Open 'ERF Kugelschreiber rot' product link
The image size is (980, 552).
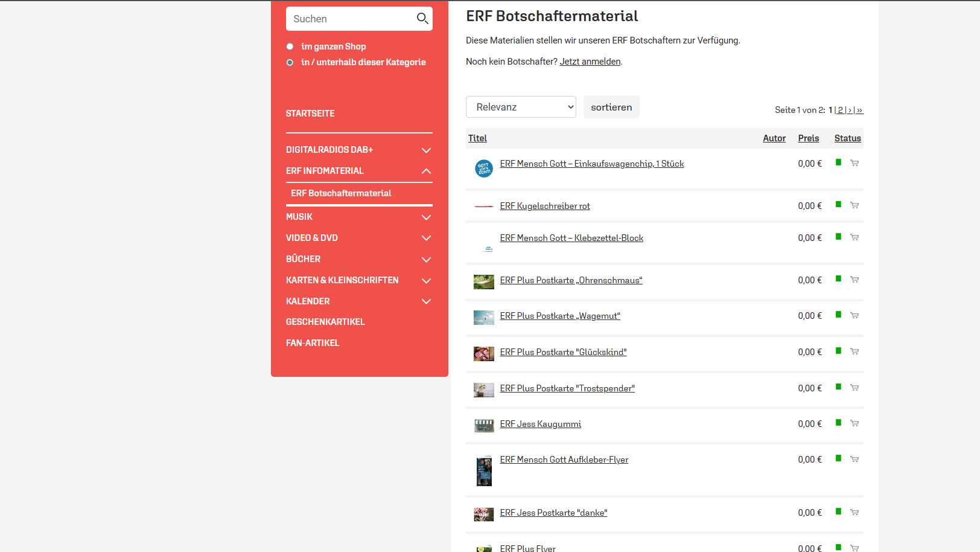tap(545, 206)
